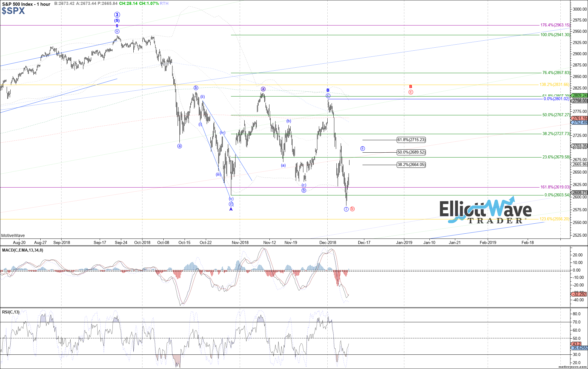Click the 2608.71 price axis tag

pos(579,193)
